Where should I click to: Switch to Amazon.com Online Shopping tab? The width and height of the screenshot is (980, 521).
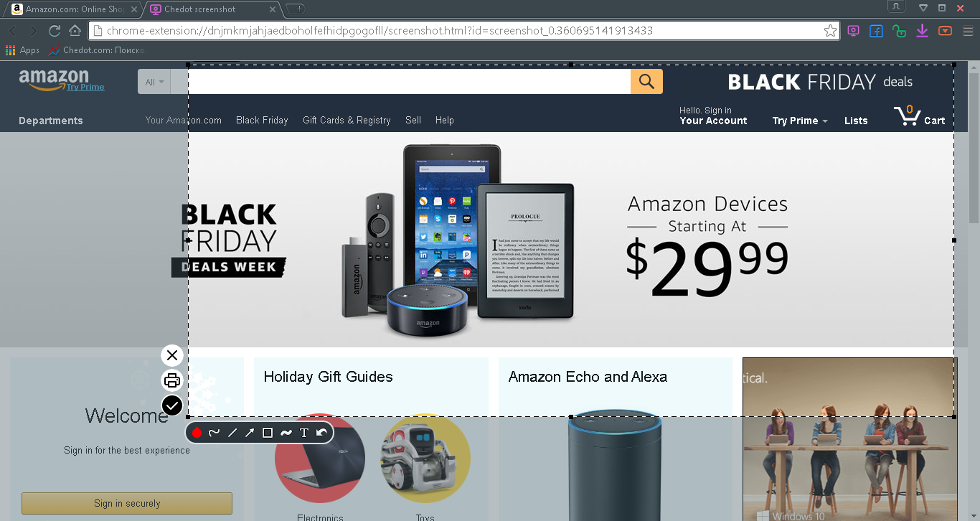73,9
